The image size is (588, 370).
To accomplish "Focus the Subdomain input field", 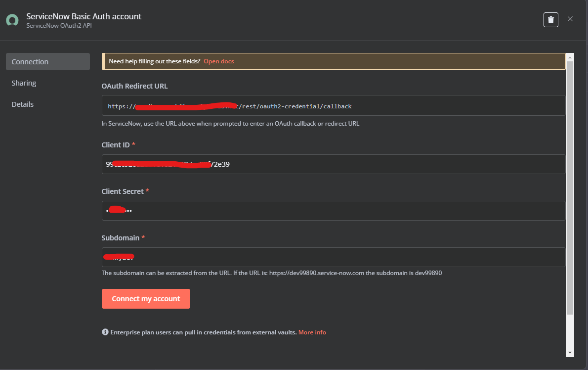I will coord(334,257).
